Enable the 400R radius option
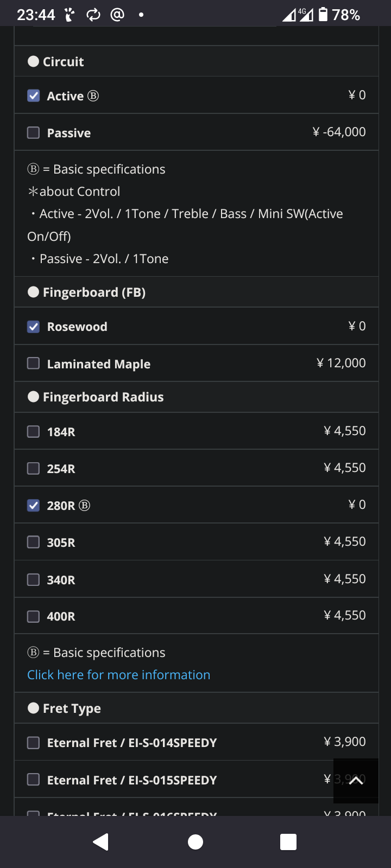The width and height of the screenshot is (391, 868). [34, 617]
